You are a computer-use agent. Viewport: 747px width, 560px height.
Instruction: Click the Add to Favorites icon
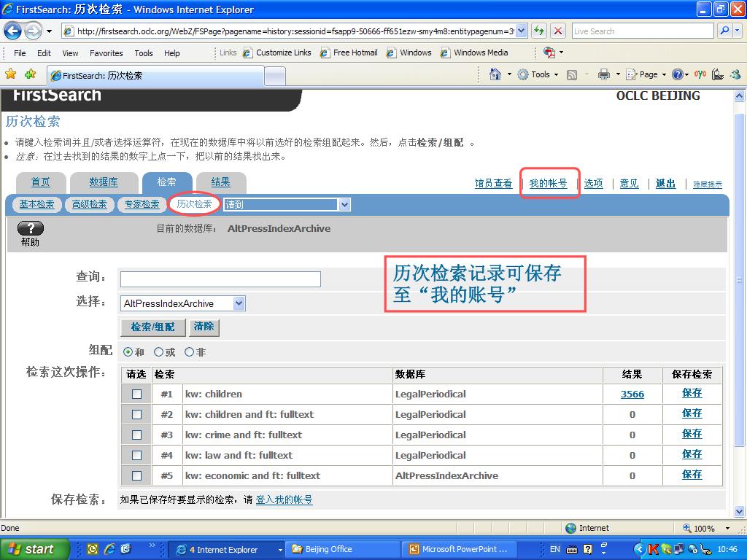click(31, 74)
